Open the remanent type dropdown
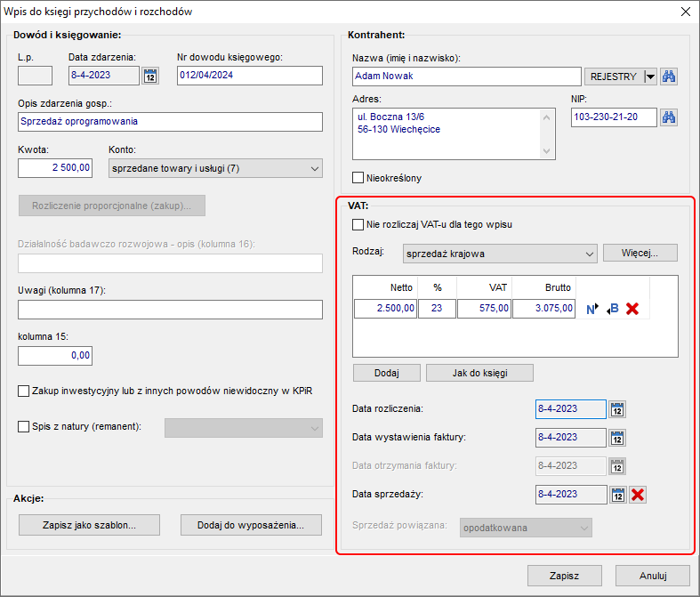 coord(244,428)
